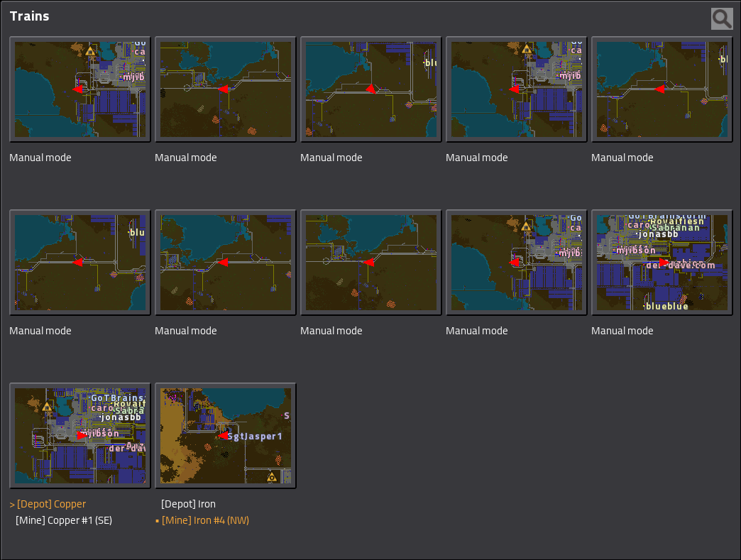741x560 pixels.
Task: Open third train minimap in second row
Action: click(x=371, y=263)
